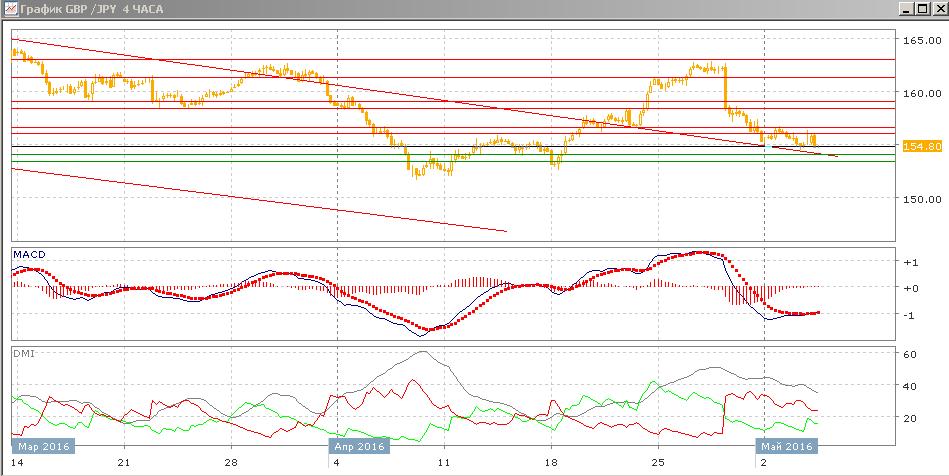Click date 18 on the time axis
This screenshot has height=476, width=949.
point(551,463)
